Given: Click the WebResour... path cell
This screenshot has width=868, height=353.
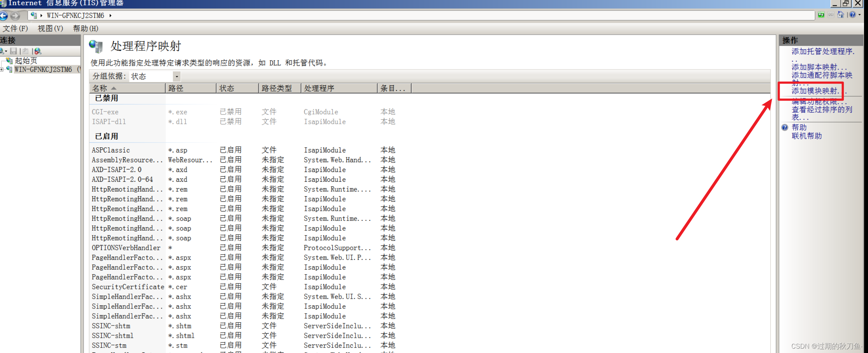Looking at the screenshot, I should (190, 160).
